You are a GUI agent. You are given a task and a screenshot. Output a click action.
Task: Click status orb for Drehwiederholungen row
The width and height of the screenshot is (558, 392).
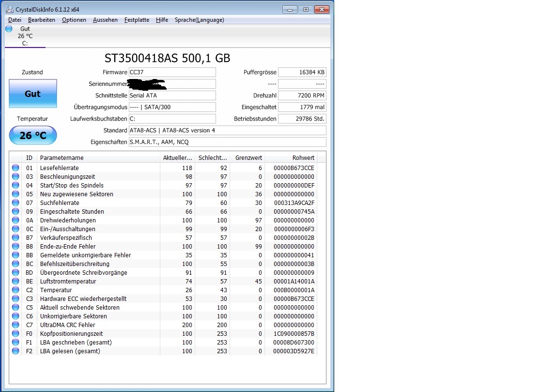(x=15, y=220)
